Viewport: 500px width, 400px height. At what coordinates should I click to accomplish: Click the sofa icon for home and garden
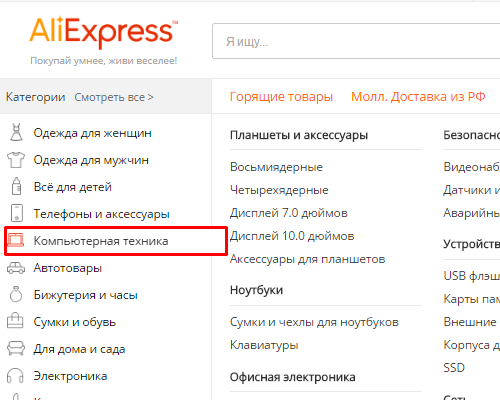tap(16, 348)
